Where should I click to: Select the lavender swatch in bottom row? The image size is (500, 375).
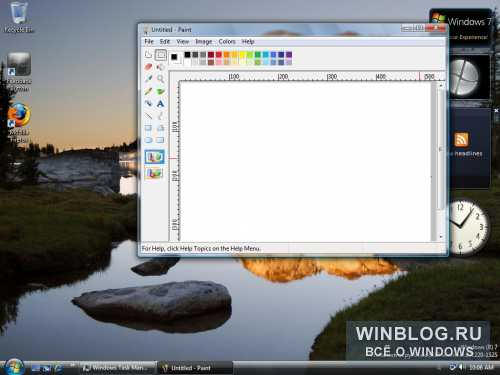tap(289, 62)
